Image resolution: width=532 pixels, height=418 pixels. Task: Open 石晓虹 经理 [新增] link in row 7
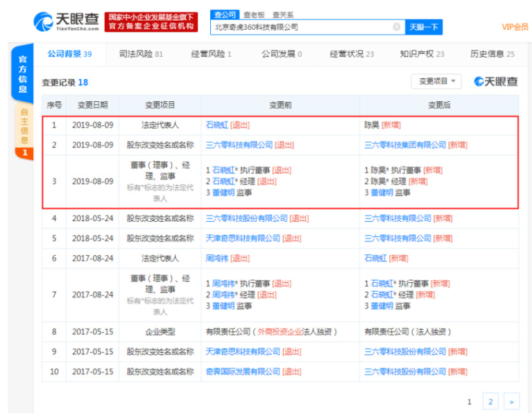(x=381, y=295)
